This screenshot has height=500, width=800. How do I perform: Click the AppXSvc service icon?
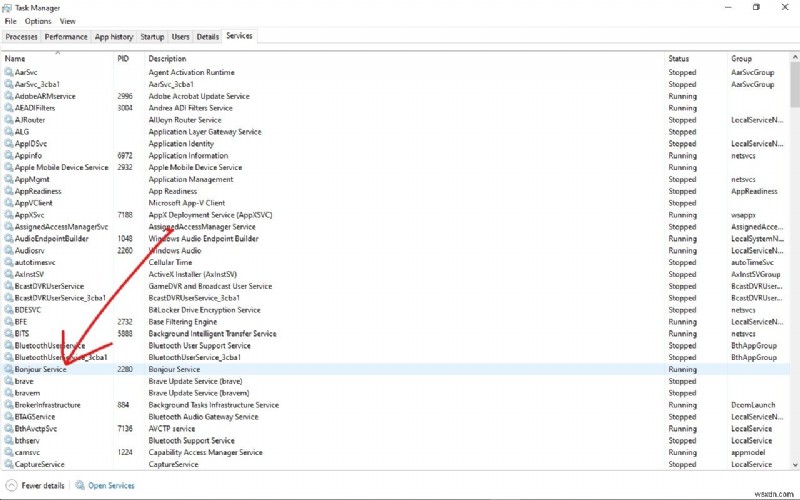tap(9, 215)
